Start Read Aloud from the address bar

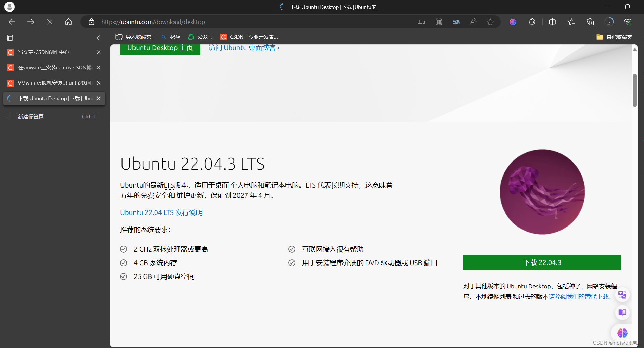(x=473, y=22)
